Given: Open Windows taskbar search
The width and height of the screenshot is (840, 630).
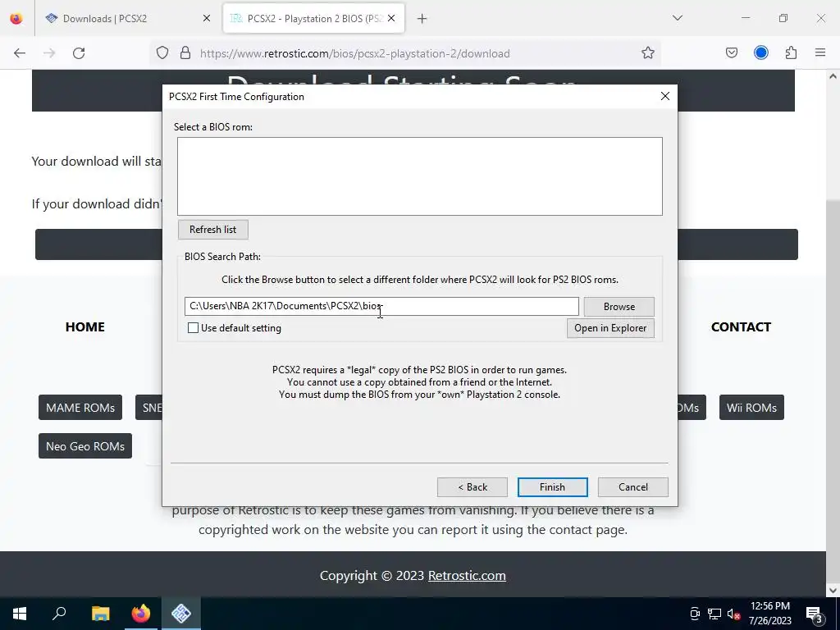Looking at the screenshot, I should [x=59, y=614].
